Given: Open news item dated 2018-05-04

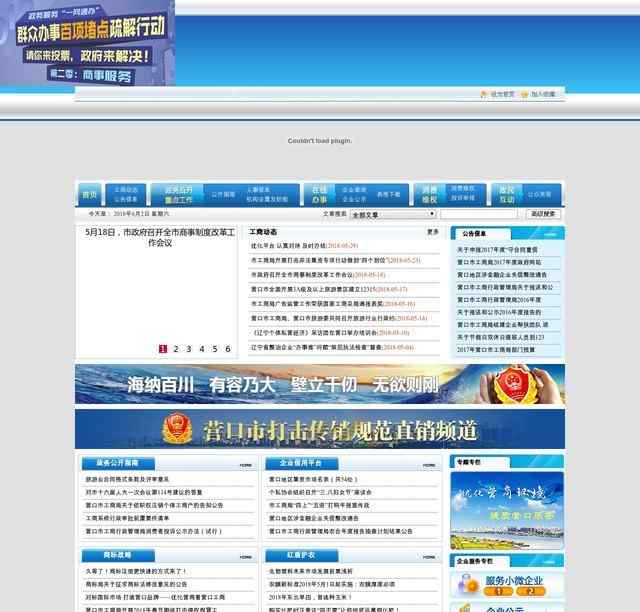Looking at the screenshot, I should pyautogui.click(x=332, y=347).
